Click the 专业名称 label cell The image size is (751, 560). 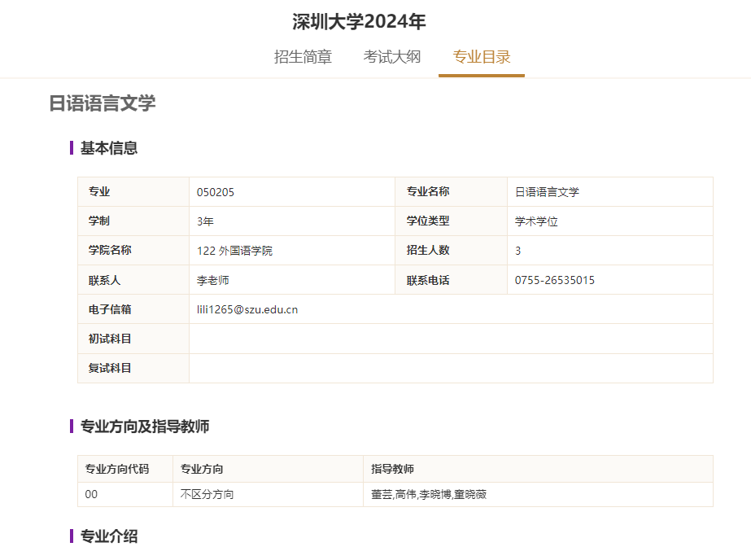click(451, 192)
